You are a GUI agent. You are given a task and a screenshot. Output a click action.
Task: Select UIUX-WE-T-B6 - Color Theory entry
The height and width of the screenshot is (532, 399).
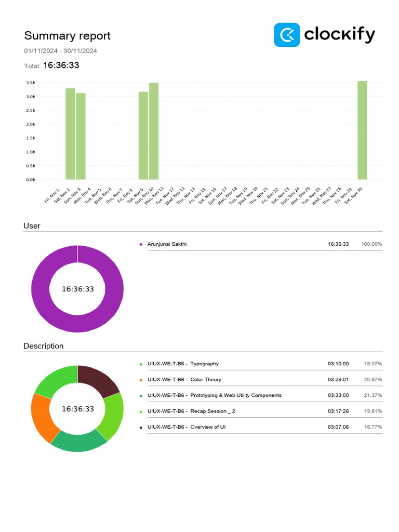tap(184, 379)
